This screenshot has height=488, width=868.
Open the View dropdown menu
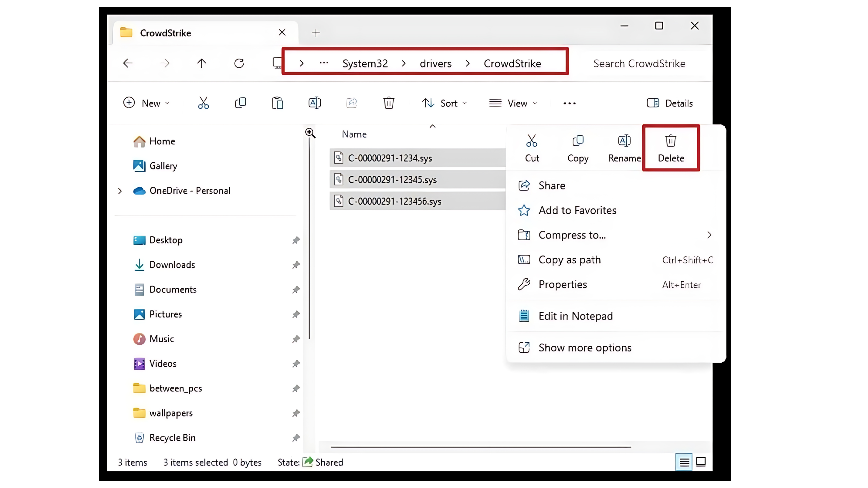tap(513, 103)
